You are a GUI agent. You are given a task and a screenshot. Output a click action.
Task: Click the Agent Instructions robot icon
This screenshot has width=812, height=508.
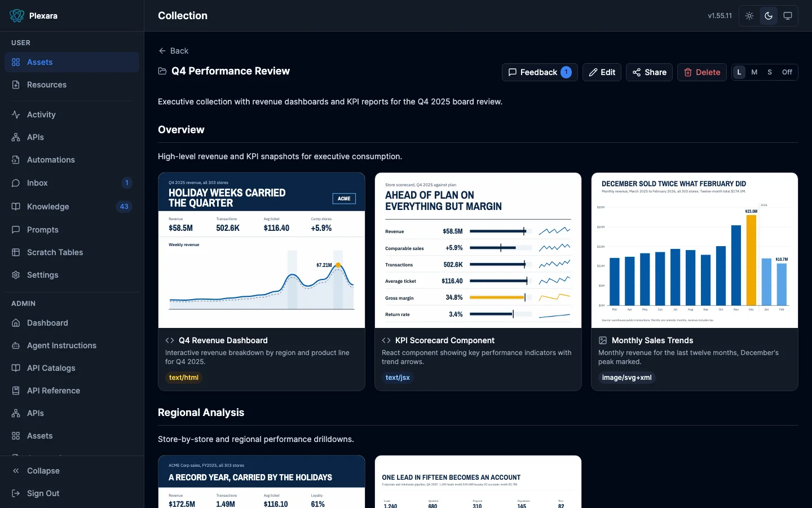pyautogui.click(x=16, y=345)
